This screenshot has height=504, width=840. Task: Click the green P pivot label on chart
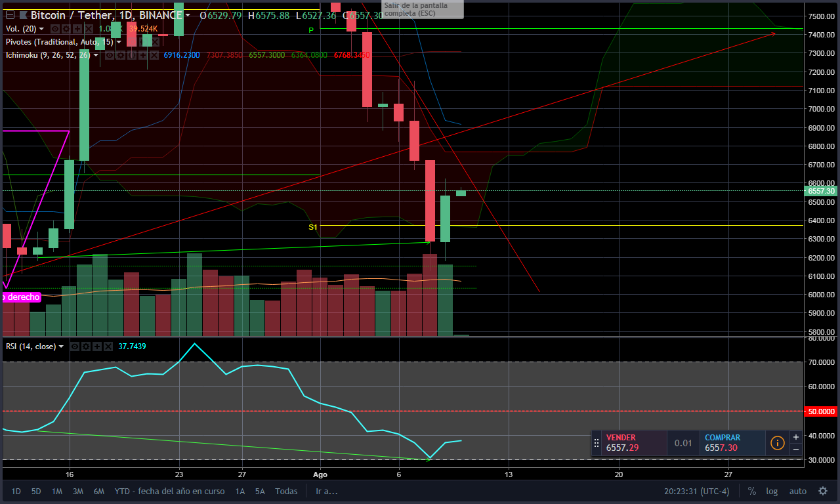[x=312, y=30]
